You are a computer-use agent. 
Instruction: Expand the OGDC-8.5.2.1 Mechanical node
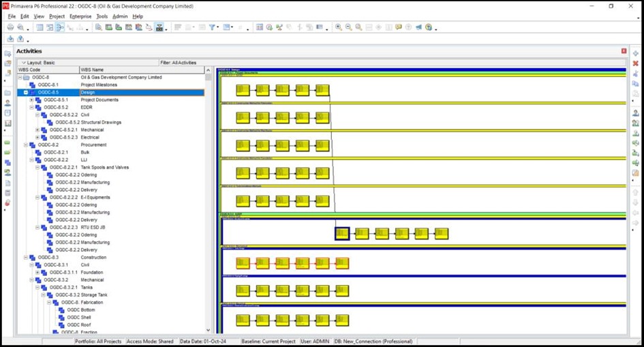(37, 130)
